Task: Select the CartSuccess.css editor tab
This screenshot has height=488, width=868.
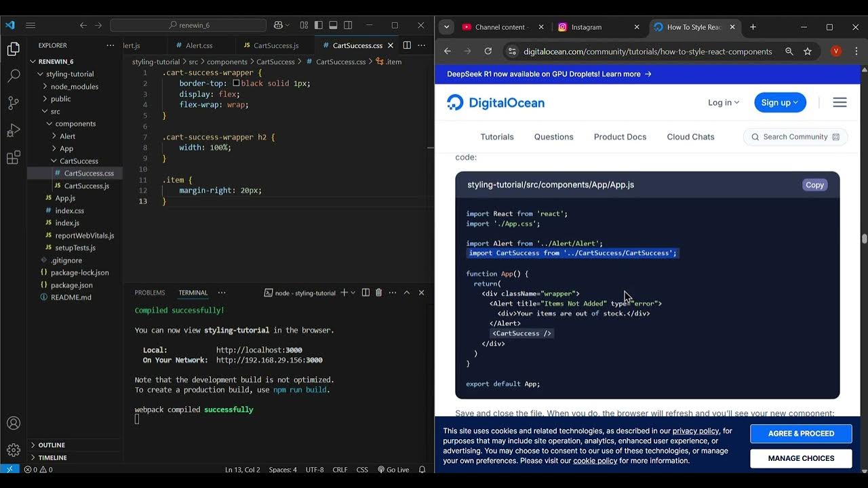Action: point(357,45)
